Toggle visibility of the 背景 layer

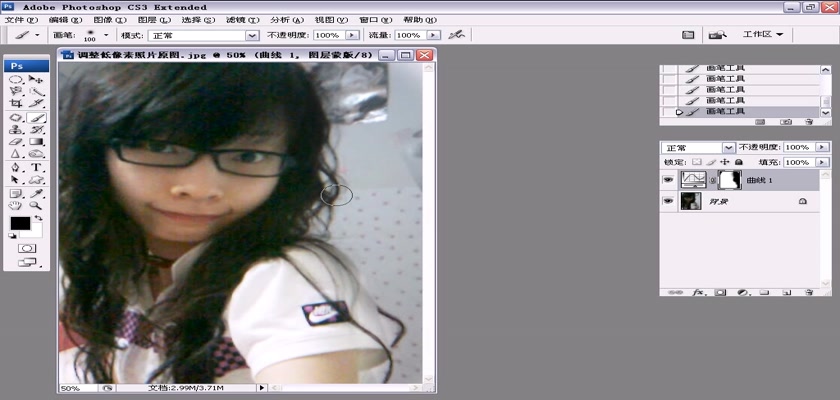668,201
